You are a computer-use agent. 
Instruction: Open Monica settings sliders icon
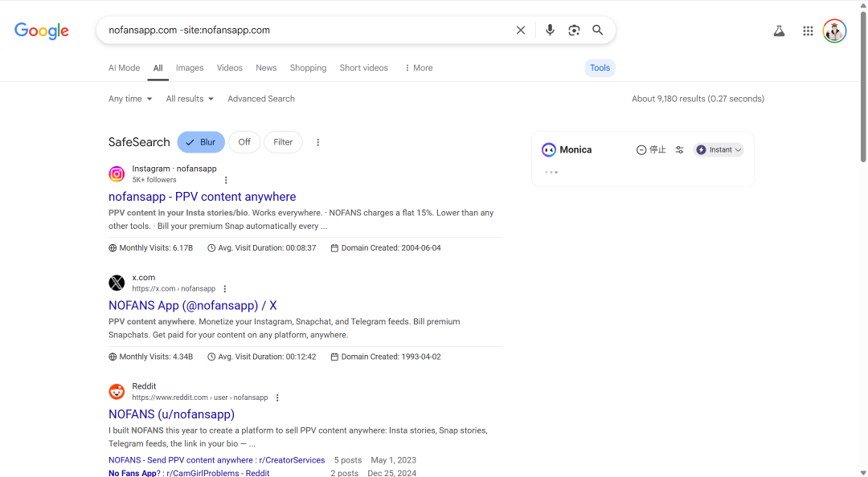pos(679,150)
